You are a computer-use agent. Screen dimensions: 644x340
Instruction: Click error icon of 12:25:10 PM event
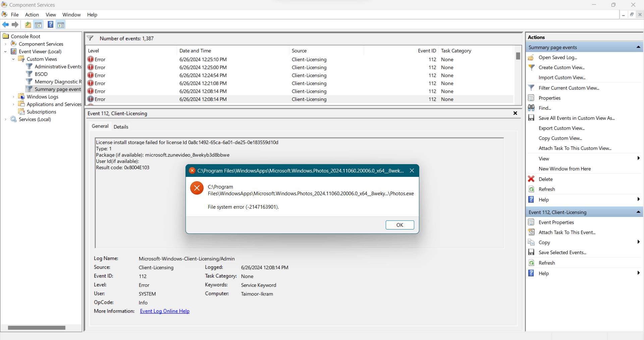tap(91, 59)
